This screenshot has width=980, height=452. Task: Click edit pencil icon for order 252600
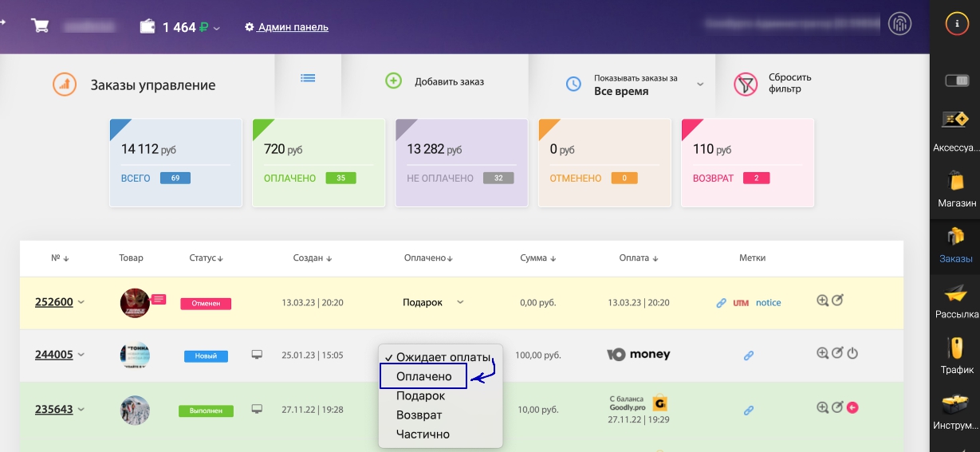click(x=837, y=301)
